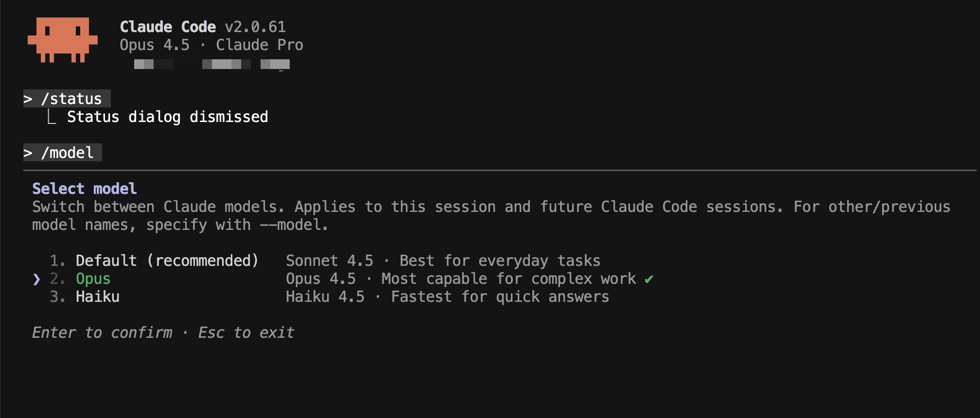Select the Default (recommended) model option
Viewport: 980px width, 418px height.
click(x=167, y=261)
